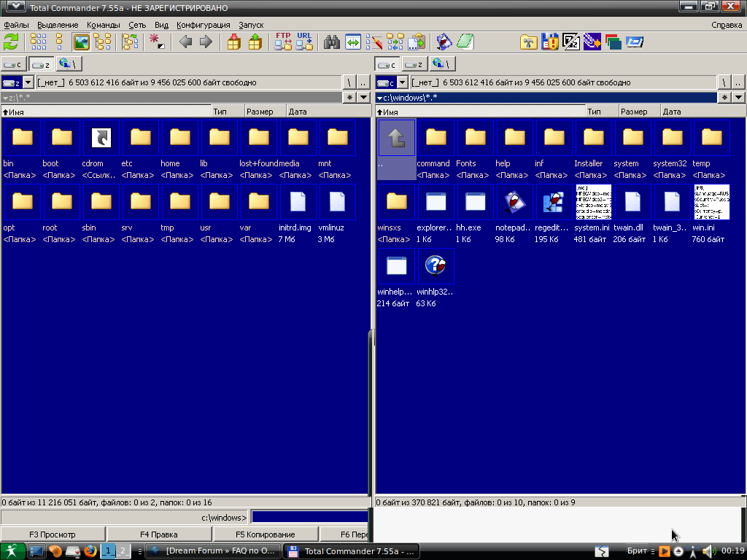The image size is (747, 560).
Task: Open right panel directory history dropdown arrow
Action: pyautogui.click(x=738, y=98)
